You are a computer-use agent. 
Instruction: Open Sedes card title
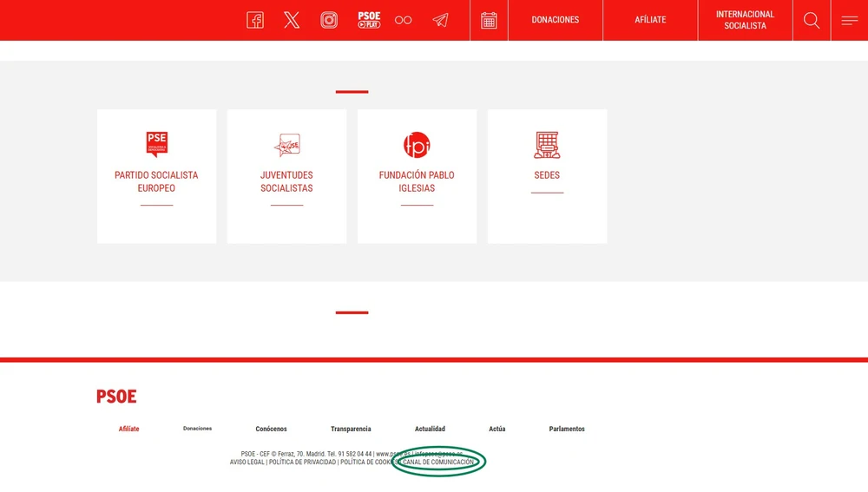tap(547, 175)
